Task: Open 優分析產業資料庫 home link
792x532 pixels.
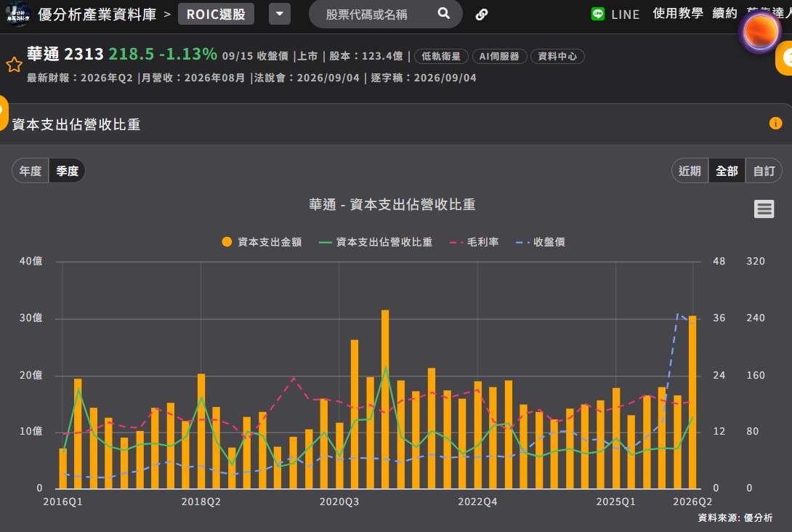Action: point(97,14)
